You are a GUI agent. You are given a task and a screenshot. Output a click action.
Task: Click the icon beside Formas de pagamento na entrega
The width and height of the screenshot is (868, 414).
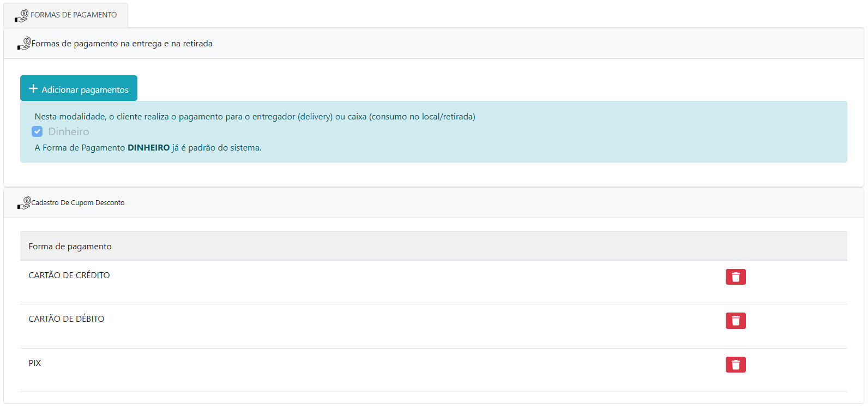point(24,44)
